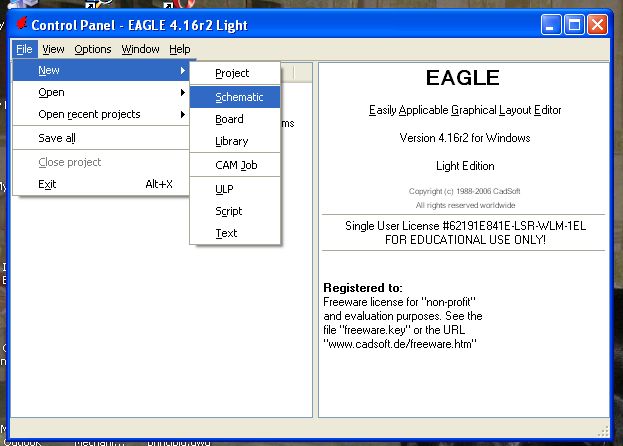Screen dimensions: 623x446
Task: Click 'Version 4.16r2 for Windows' text
Action: pos(465,138)
